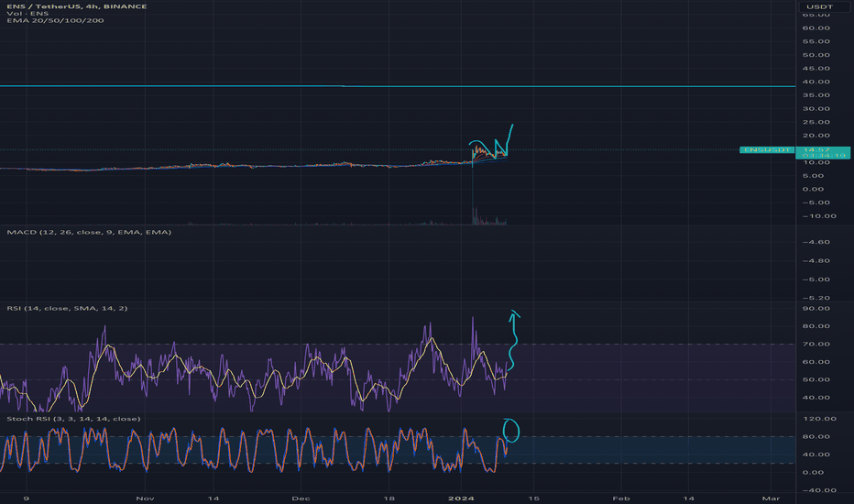Click the 20.00 price axis label
Image resolution: width=854 pixels, height=504 pixels.
[x=816, y=136]
